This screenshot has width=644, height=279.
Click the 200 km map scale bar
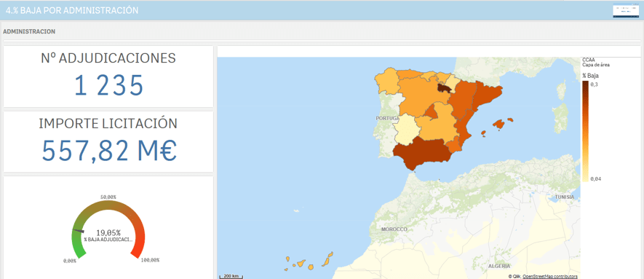coord(231,276)
